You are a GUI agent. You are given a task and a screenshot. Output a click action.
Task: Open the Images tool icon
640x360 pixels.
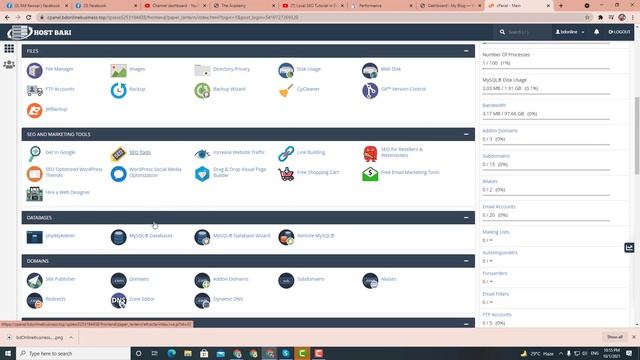pyautogui.click(x=118, y=70)
